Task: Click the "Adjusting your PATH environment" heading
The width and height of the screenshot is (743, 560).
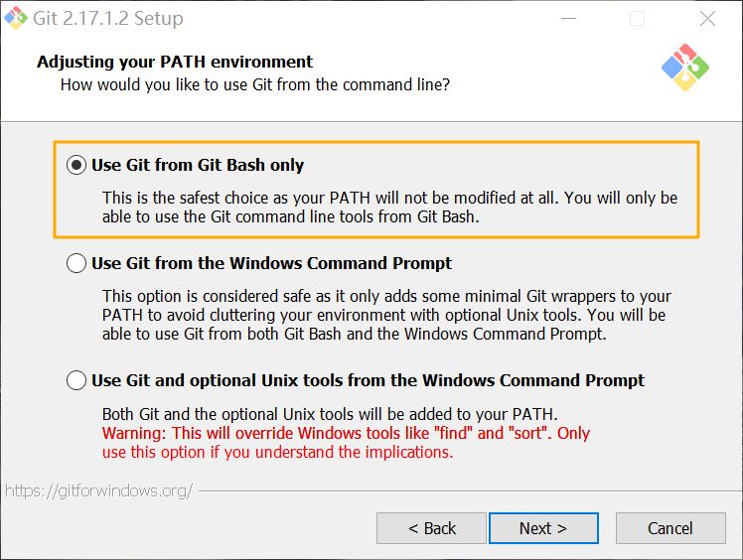Action: tap(175, 62)
